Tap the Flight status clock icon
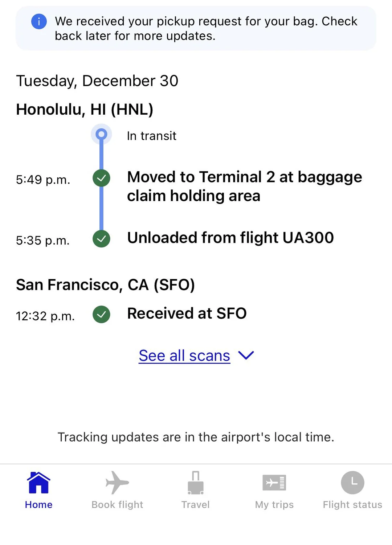 point(352,483)
